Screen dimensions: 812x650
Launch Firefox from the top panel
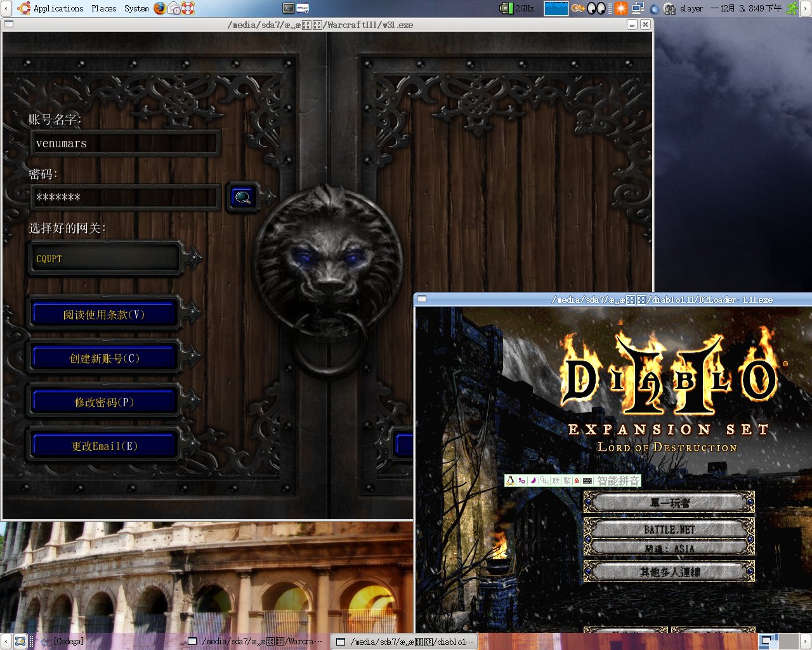pyautogui.click(x=160, y=8)
